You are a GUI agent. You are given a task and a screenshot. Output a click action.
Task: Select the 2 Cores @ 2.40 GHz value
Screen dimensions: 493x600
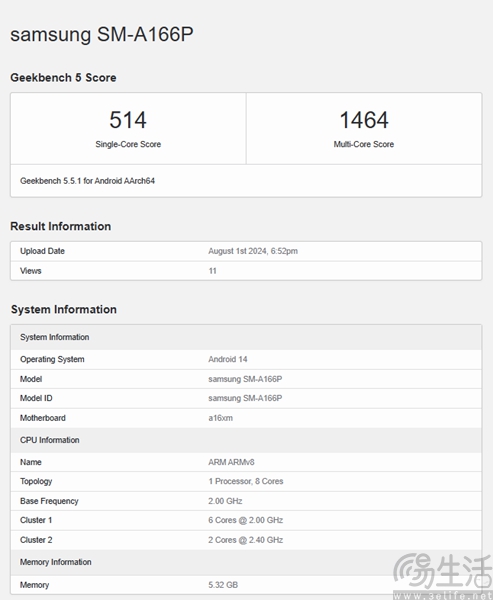[x=245, y=540]
